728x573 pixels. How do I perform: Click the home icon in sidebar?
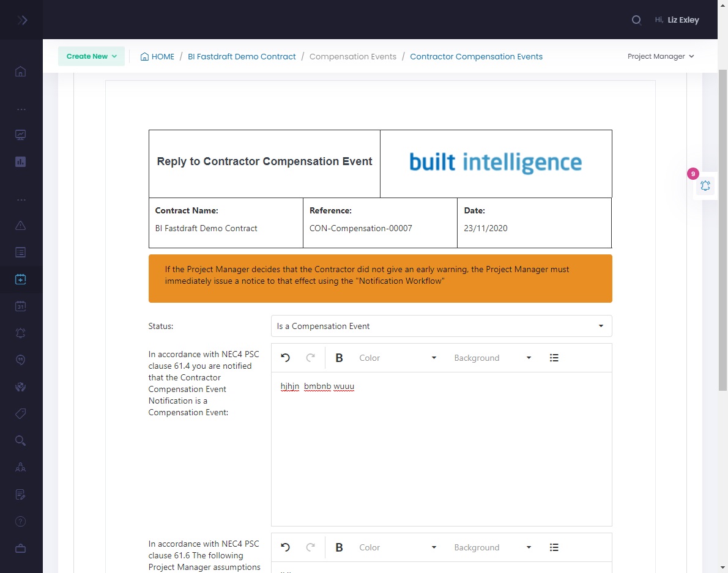click(x=20, y=72)
